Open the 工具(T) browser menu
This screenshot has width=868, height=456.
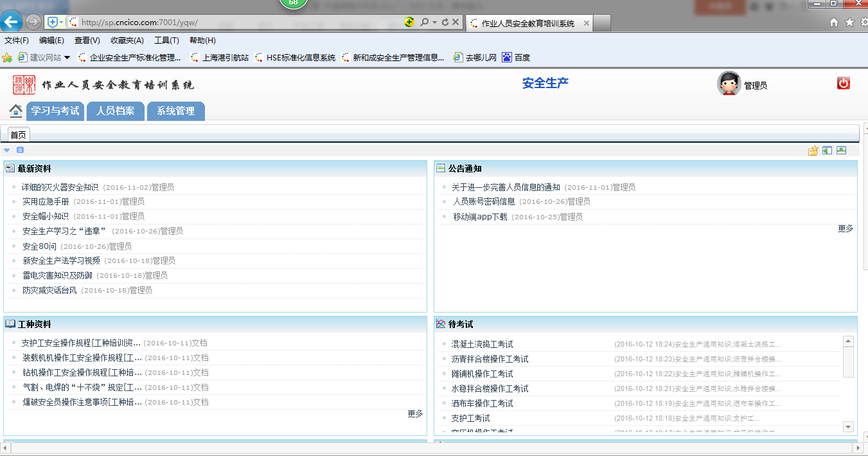(x=166, y=40)
